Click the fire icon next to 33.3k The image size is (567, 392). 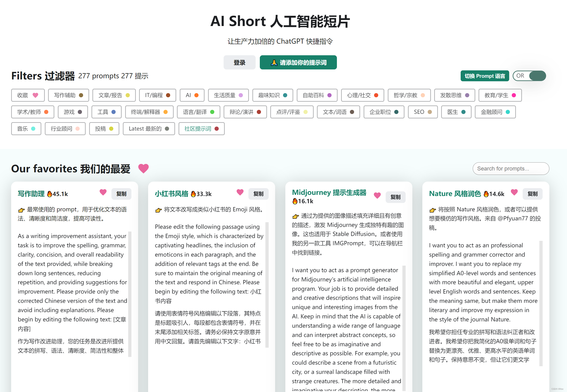193,194
